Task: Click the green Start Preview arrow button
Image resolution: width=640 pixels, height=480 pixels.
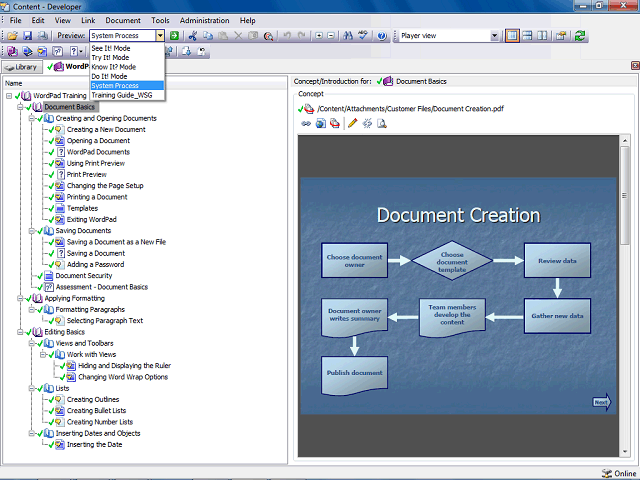Action: [x=175, y=36]
